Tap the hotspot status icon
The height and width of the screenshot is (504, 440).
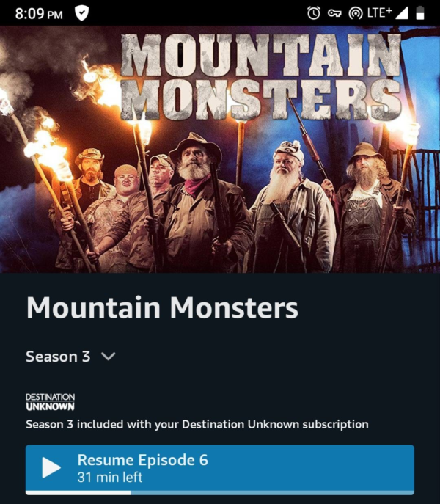pyautogui.click(x=356, y=13)
